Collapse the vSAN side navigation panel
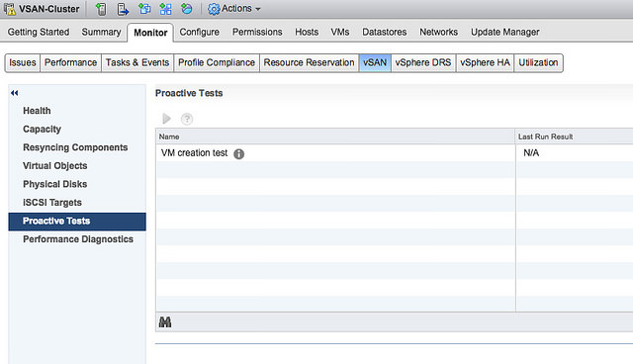 pos(15,93)
